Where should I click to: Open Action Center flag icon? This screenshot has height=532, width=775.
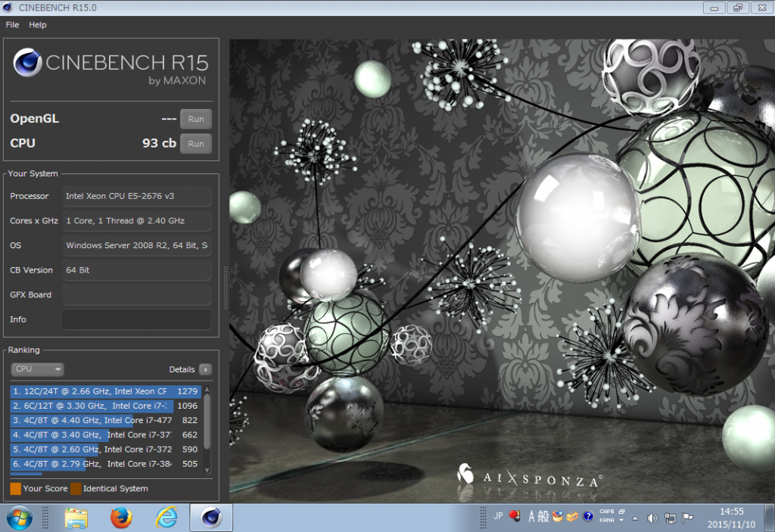coord(687,518)
